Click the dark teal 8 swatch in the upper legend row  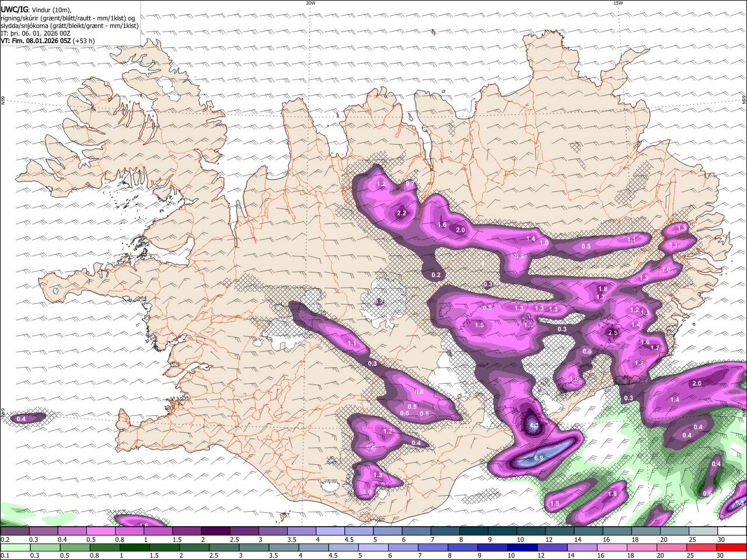[473, 531]
